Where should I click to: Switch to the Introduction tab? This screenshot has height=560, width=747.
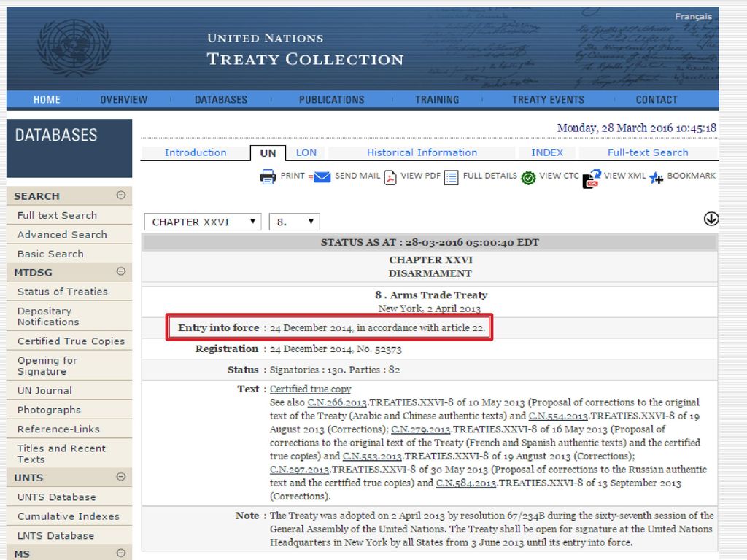(x=196, y=152)
